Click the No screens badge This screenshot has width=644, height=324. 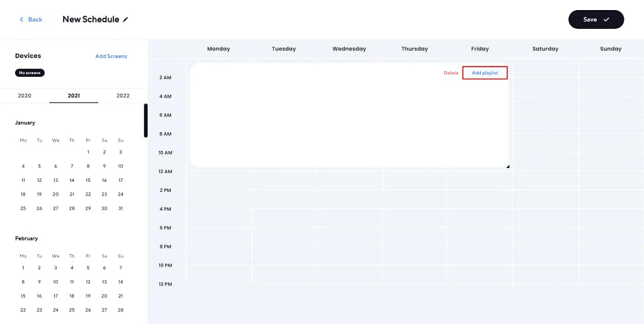(x=30, y=73)
